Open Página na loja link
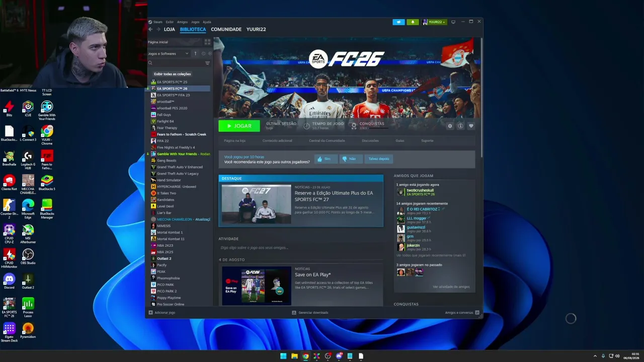This screenshot has height=362, width=644. (x=234, y=141)
